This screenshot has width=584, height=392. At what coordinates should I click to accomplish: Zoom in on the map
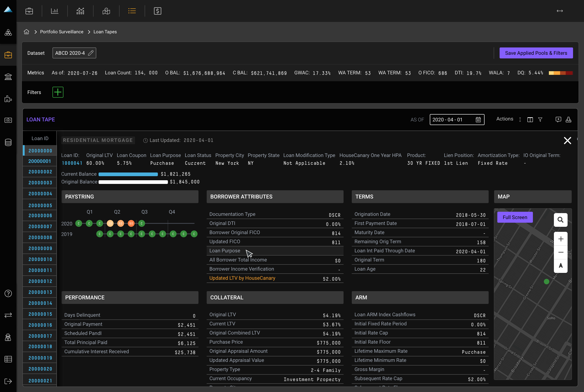(561, 239)
